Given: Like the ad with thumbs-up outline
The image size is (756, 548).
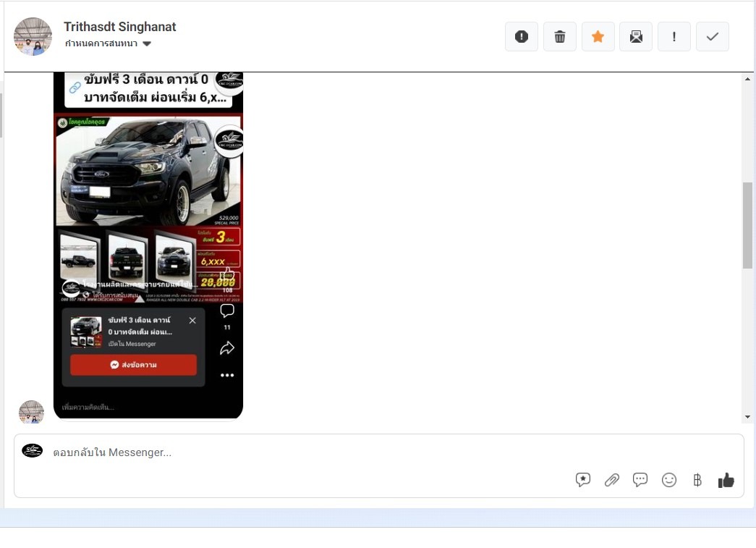Looking at the screenshot, I should (227, 275).
